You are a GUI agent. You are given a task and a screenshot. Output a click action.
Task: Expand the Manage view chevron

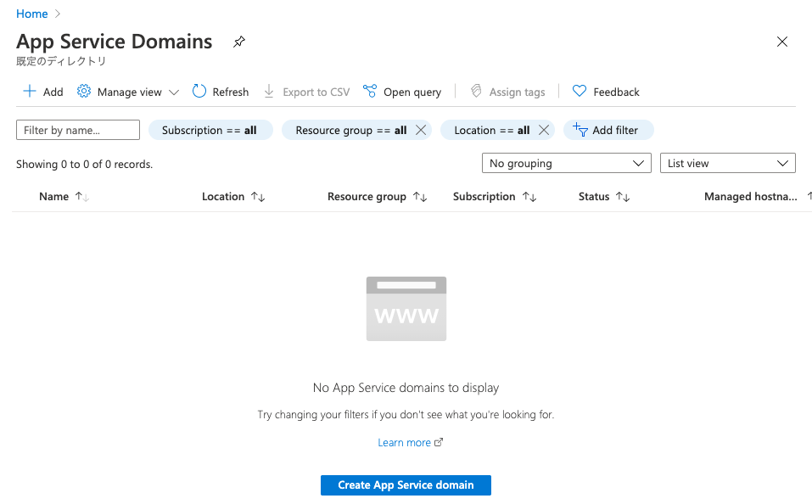[x=174, y=92]
